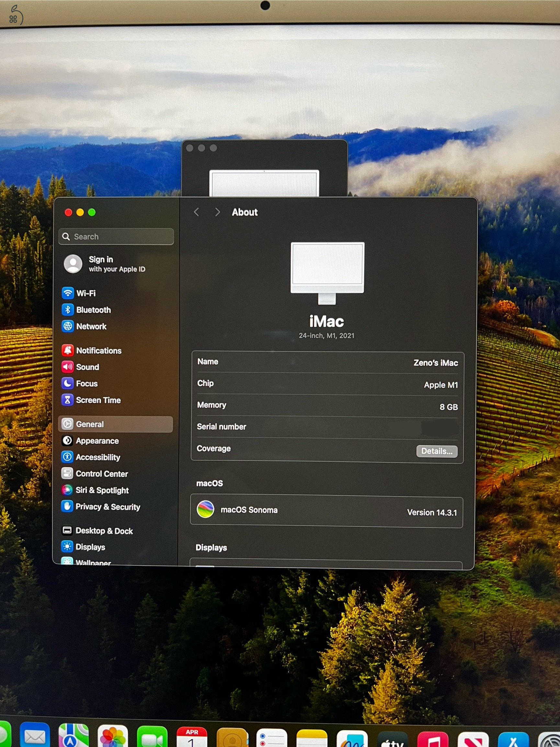560x747 pixels.
Task: Click the "macOS" section heading
Action: (x=210, y=483)
